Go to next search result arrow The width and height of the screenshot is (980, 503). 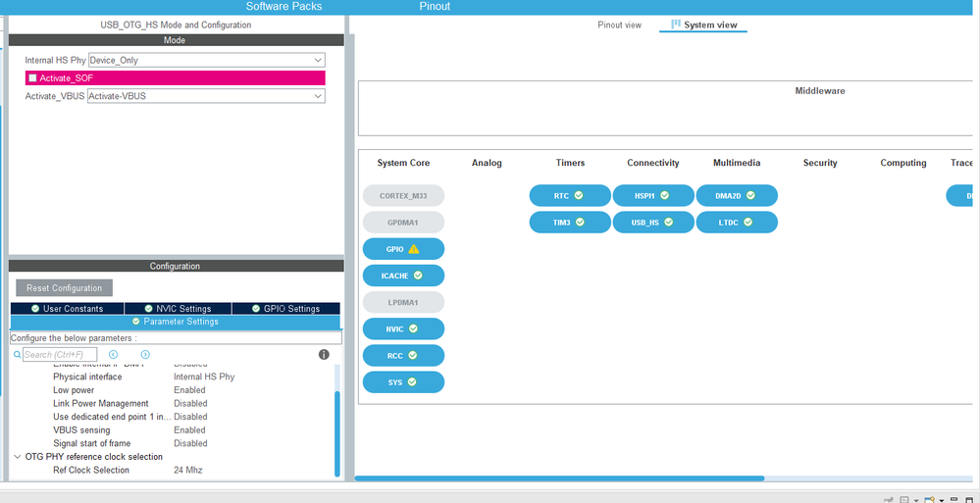point(145,355)
